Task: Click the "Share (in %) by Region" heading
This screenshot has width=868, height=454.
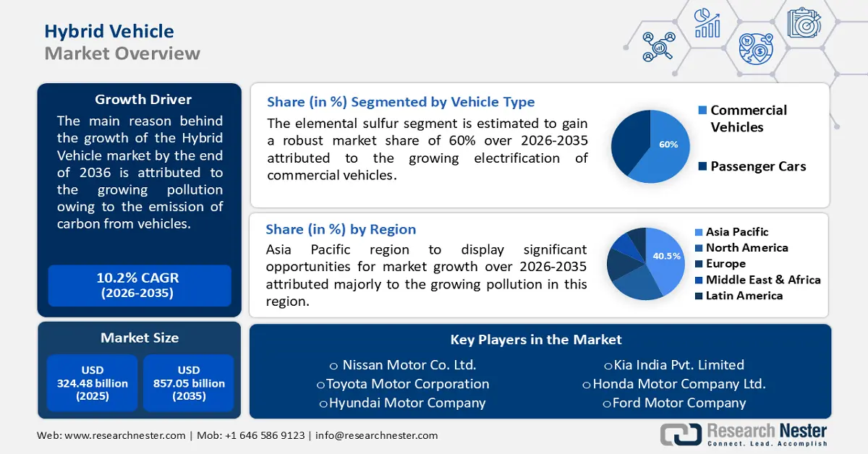Action: 341,229
